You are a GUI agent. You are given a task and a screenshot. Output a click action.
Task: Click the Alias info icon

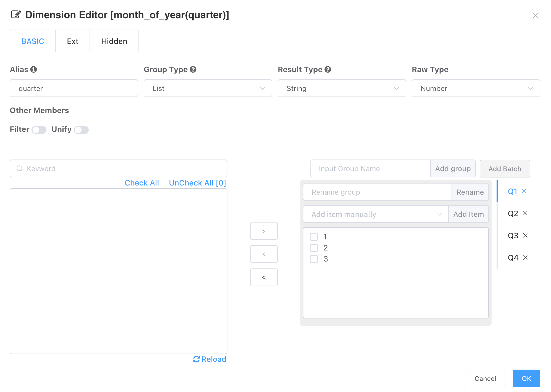coord(34,69)
